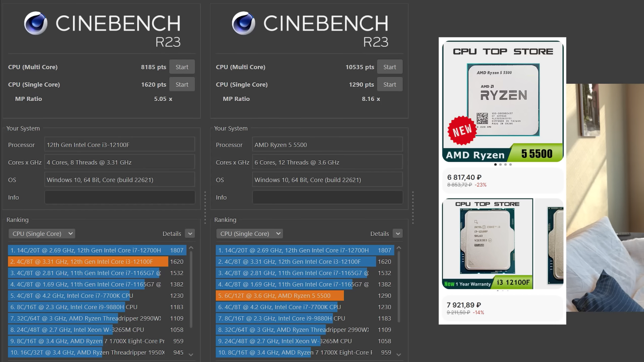Start Single Core test for i3-12100F
The image size is (644, 362).
[182, 84]
